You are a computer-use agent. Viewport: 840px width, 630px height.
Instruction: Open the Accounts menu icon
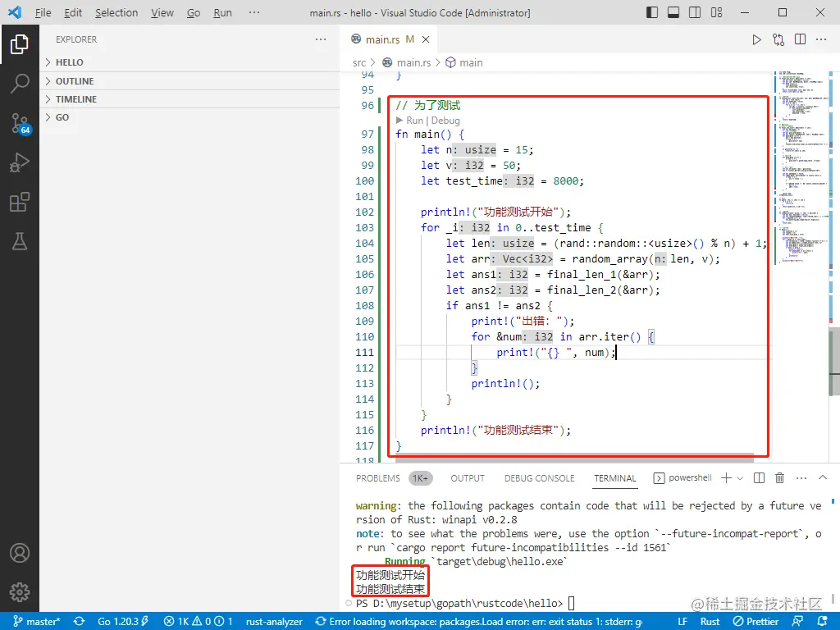[20, 553]
